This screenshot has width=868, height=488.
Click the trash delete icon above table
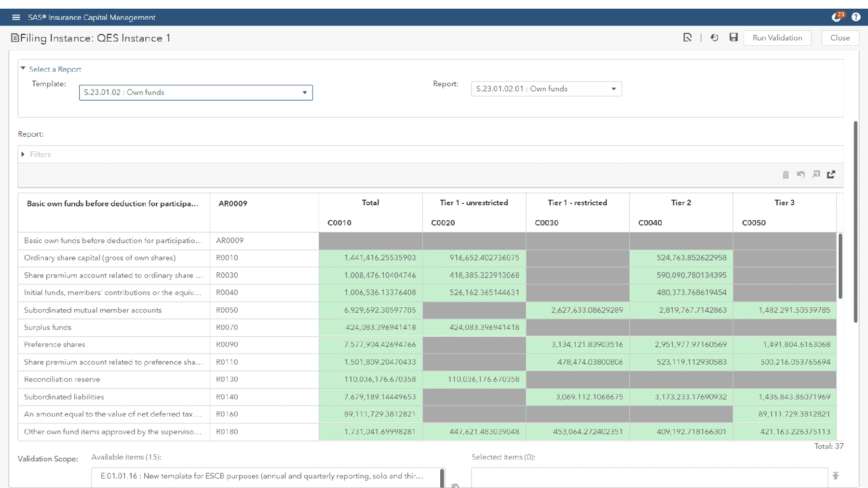tap(786, 174)
